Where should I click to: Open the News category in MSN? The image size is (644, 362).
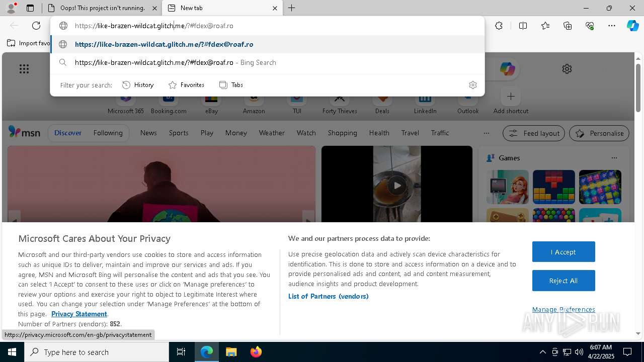pyautogui.click(x=148, y=133)
